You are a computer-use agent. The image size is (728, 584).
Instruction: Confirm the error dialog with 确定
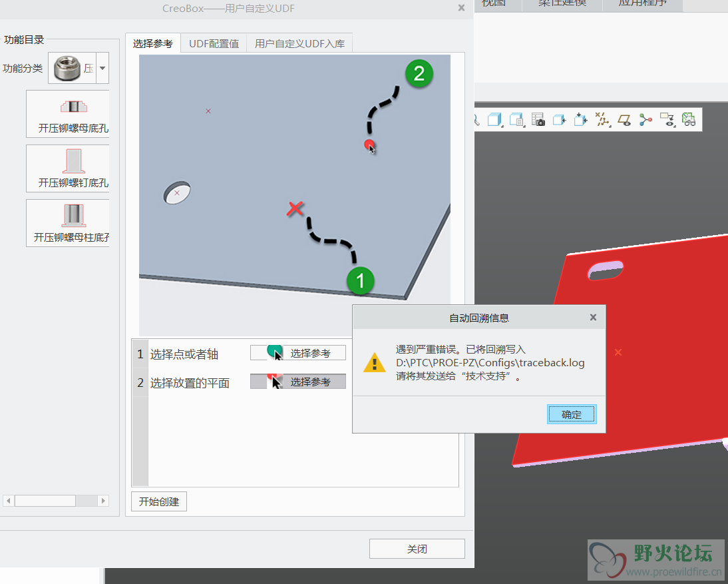(x=572, y=414)
